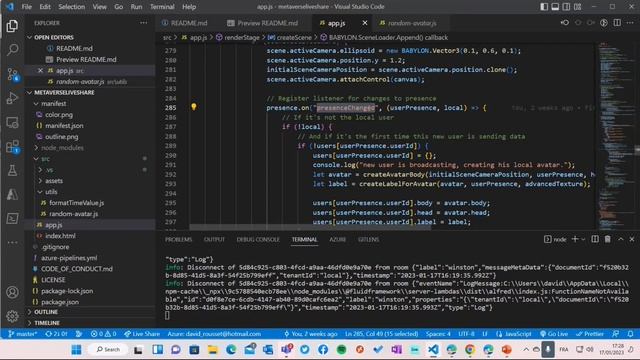640x360 pixels.
Task: Toggle secondary side bar visibility
Action: [566, 7]
